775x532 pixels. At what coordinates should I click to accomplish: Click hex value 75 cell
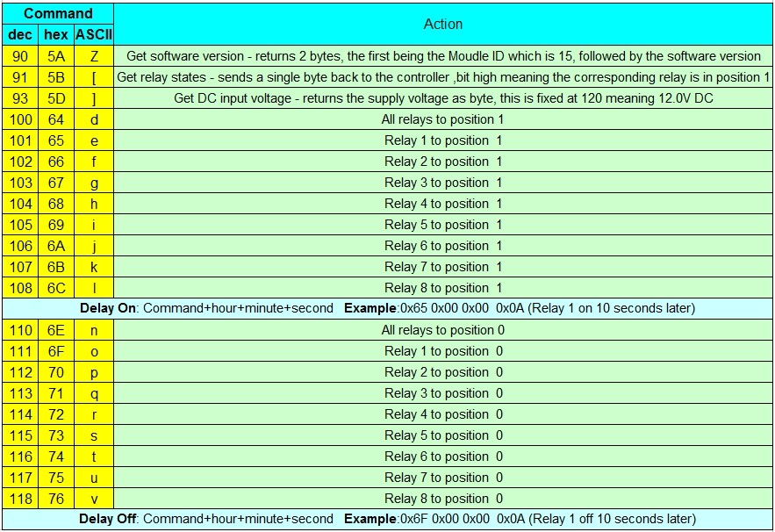pyautogui.click(x=56, y=478)
